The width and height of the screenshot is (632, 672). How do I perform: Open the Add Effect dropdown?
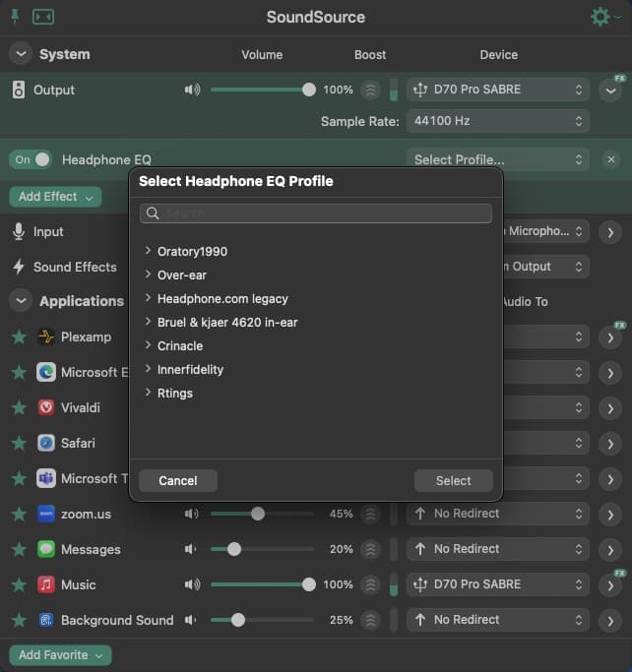55,197
